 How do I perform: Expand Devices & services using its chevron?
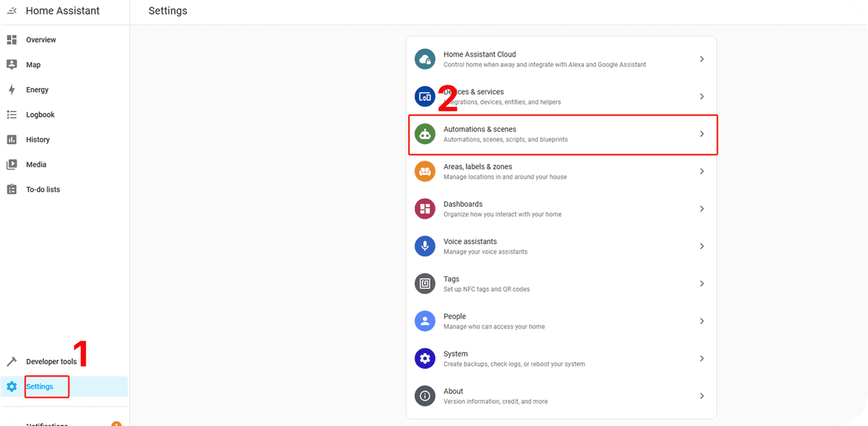click(x=702, y=96)
